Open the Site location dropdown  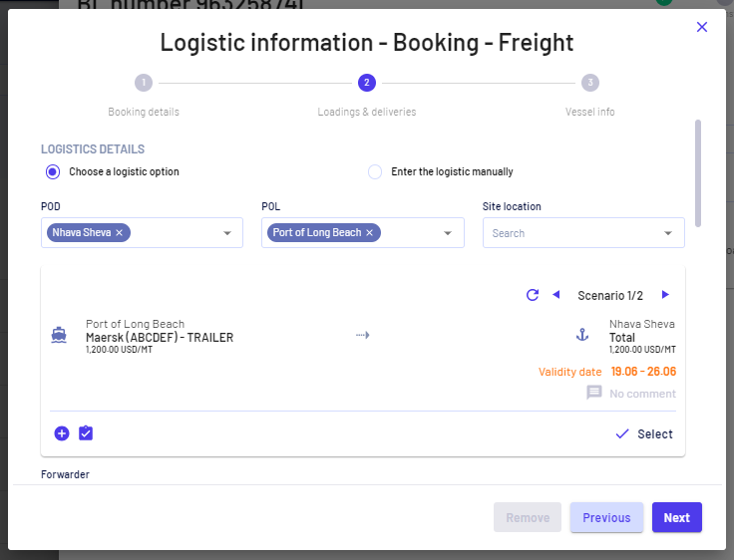coord(583,232)
